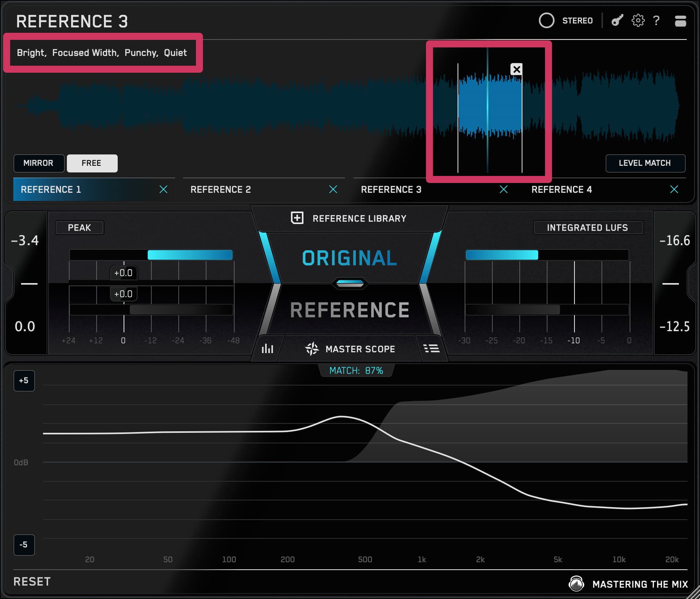Click the right loop boundary marker
Image resolution: width=700 pixels, height=599 pixels.
click(x=522, y=117)
